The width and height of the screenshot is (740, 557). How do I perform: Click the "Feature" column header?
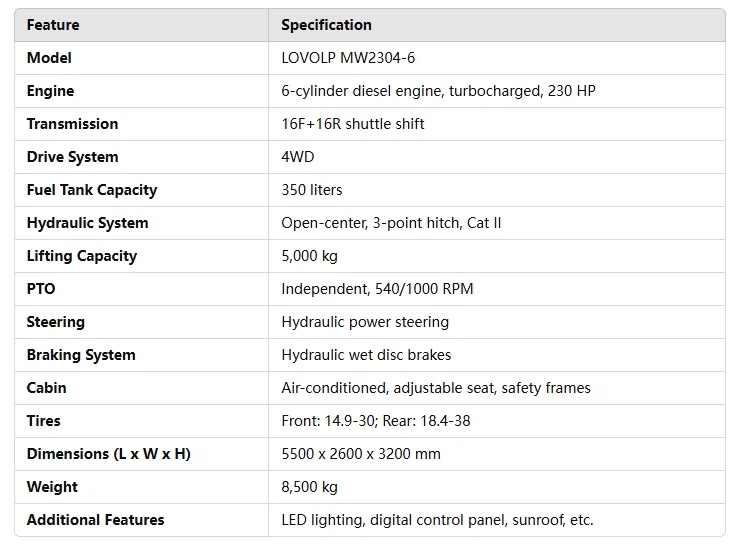click(53, 25)
